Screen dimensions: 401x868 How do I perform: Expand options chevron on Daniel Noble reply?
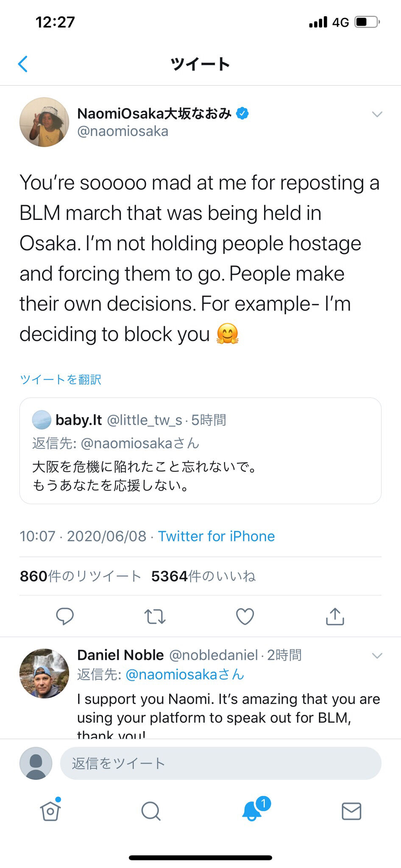(x=377, y=656)
